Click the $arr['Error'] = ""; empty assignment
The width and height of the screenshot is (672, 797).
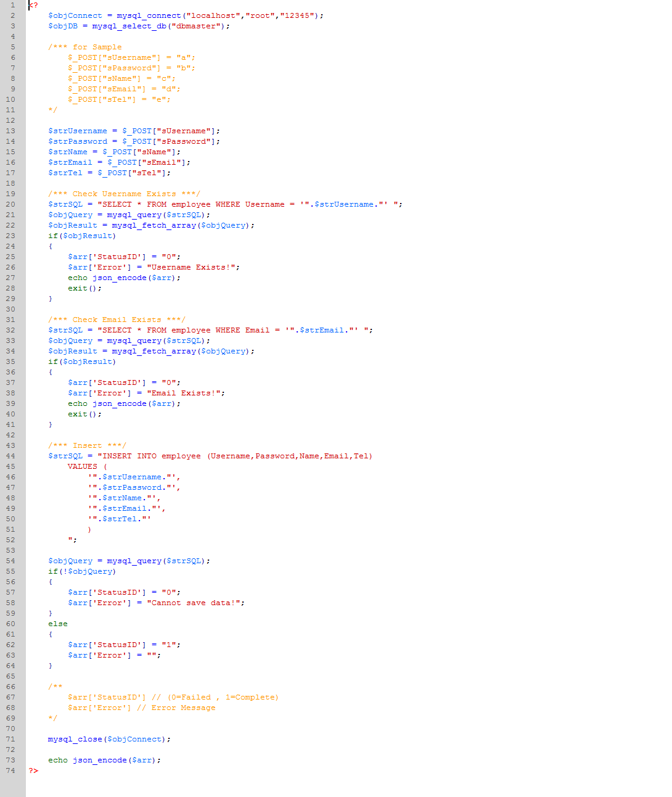click(114, 655)
